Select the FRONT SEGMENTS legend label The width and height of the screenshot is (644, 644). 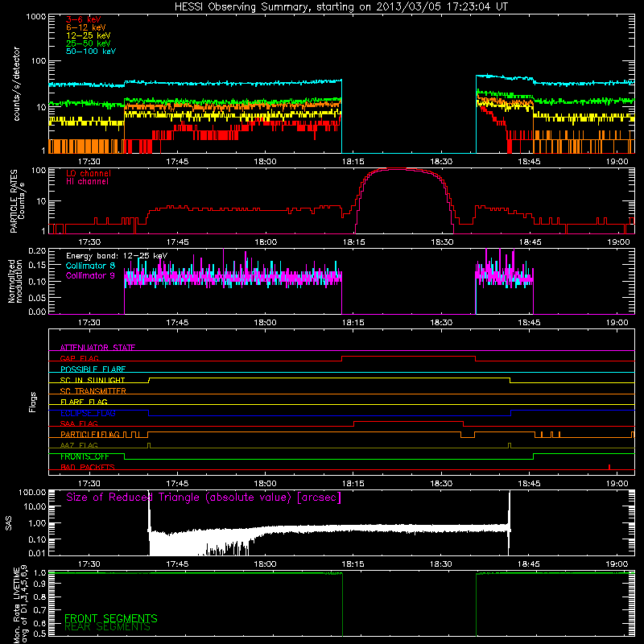point(111,618)
